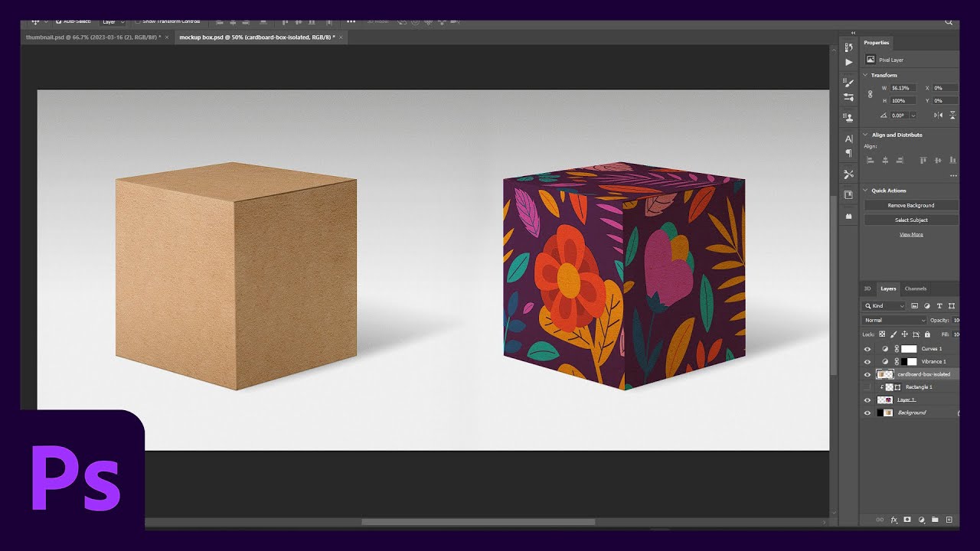Switch to thumbnail.psd document tab
The height and width of the screenshot is (551, 980).
(97, 37)
